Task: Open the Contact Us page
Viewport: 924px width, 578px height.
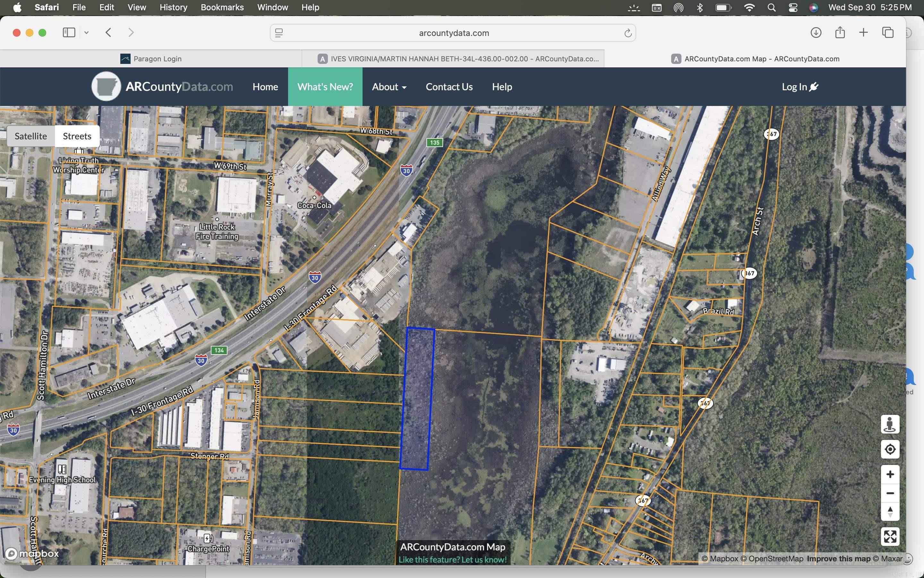Action: point(449,87)
